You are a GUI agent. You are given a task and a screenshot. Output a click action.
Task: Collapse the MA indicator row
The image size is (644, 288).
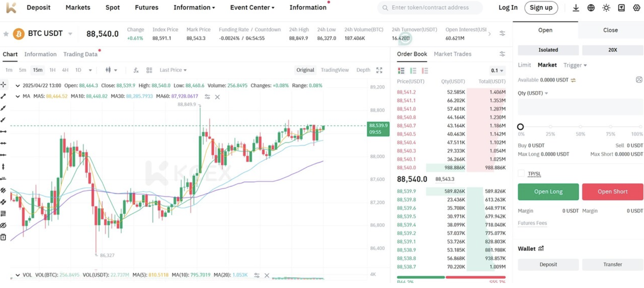pos(17,96)
